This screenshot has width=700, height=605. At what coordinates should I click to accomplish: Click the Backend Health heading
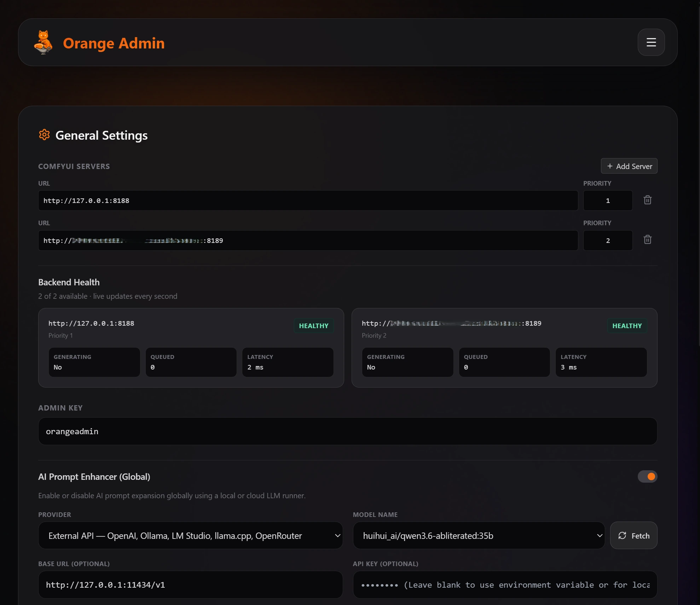(x=69, y=282)
